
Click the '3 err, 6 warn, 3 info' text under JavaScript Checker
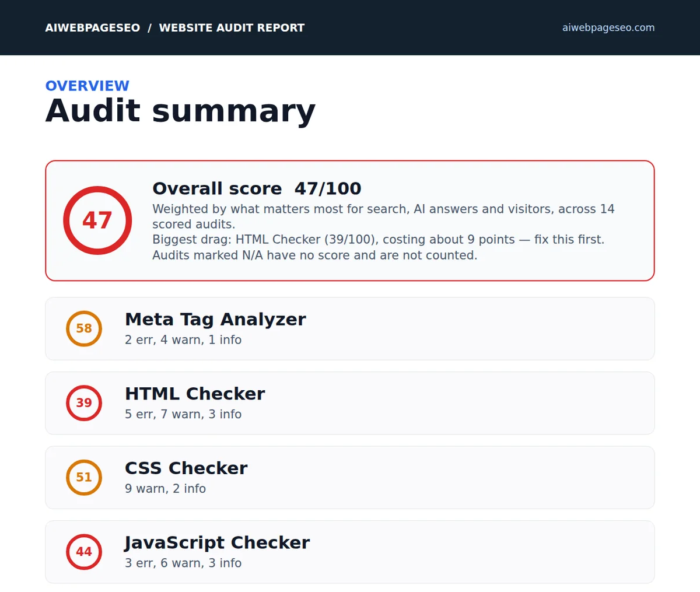(183, 563)
